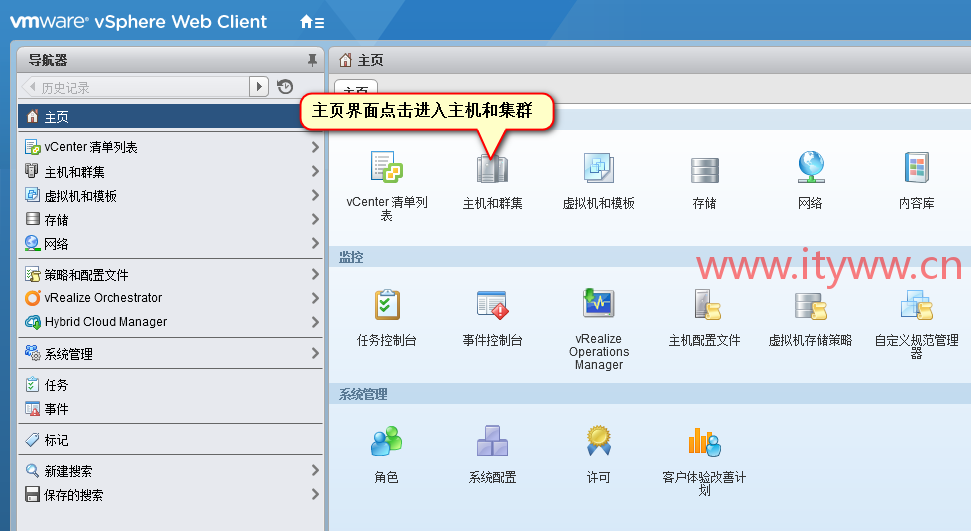
Task: Select 存储 in the navigator list
Action: click(x=171, y=219)
